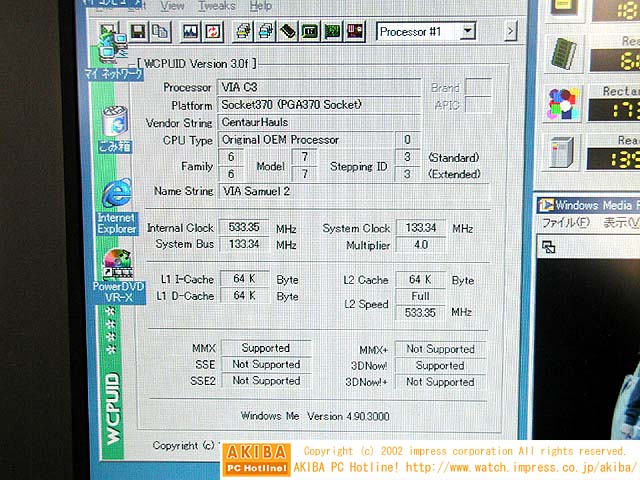
Task: Select the Internet Explorer desktop icon
Action: [116, 206]
